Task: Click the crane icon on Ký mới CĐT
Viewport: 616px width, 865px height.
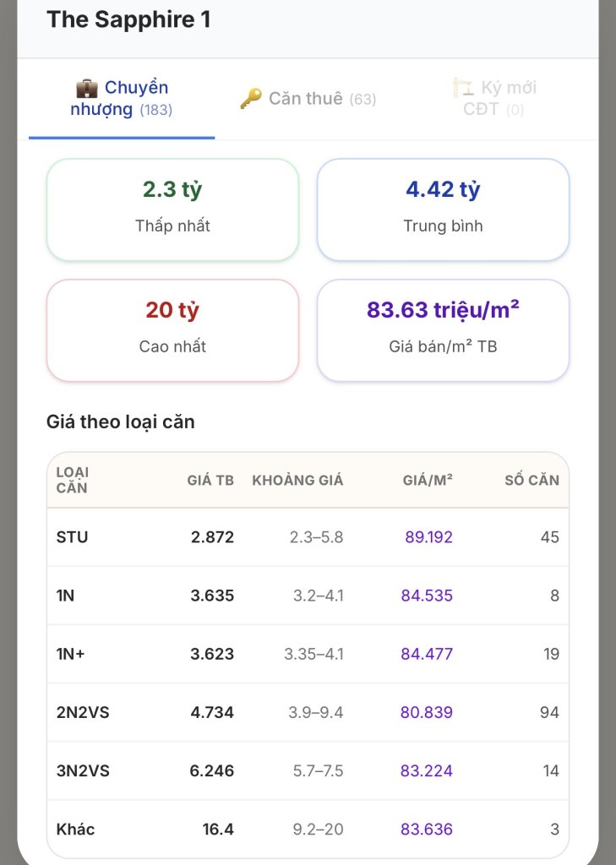Action: pyautogui.click(x=463, y=88)
